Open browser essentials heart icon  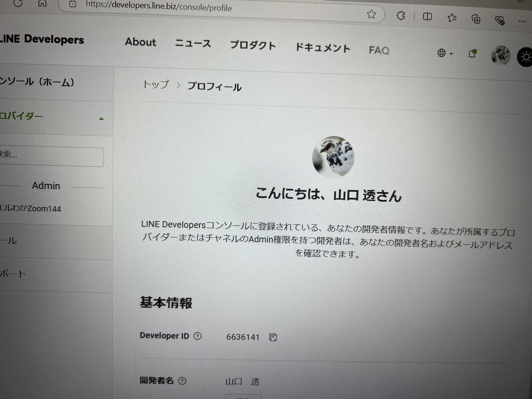pyautogui.click(x=500, y=20)
